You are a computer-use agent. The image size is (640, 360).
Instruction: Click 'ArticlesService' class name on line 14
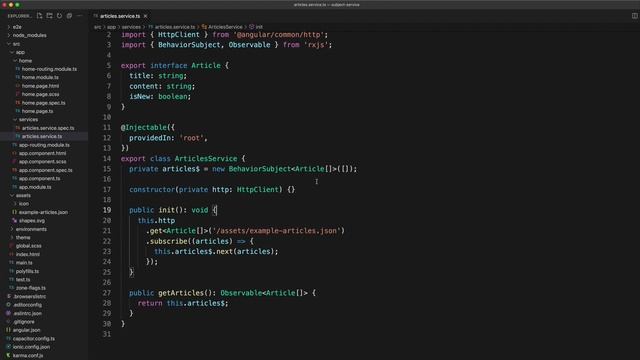click(x=206, y=158)
